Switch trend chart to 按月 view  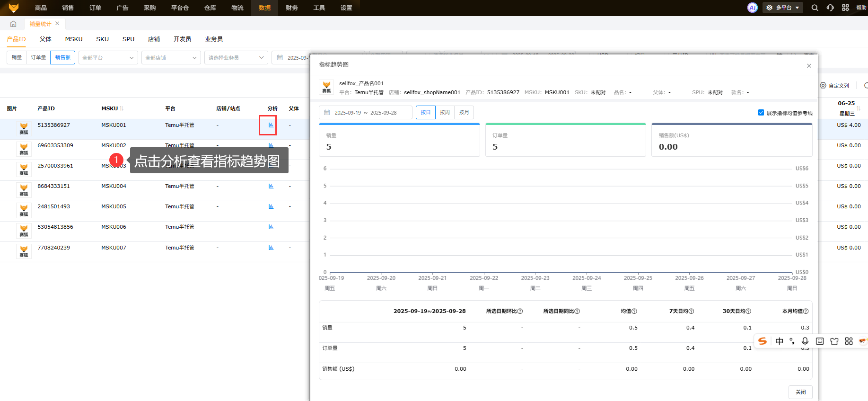pyautogui.click(x=464, y=113)
